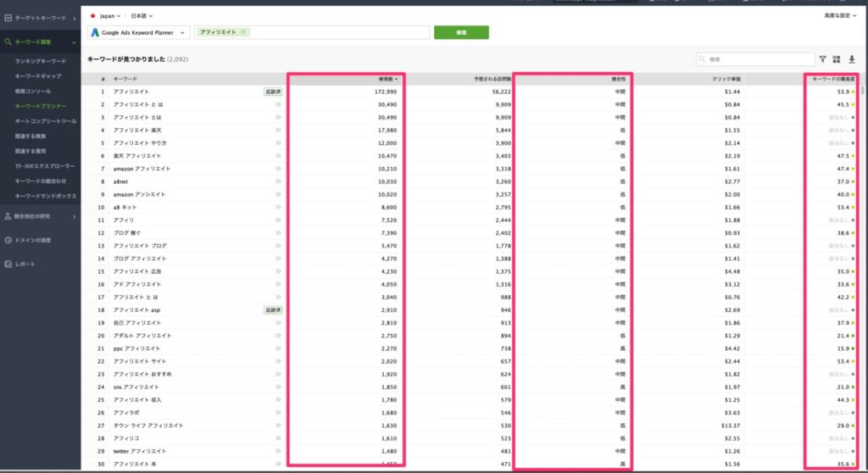Viewport: 868px width, 473px height.
Task: Click the >> arrow for アフィリエイト やり方
Action: coord(278,143)
